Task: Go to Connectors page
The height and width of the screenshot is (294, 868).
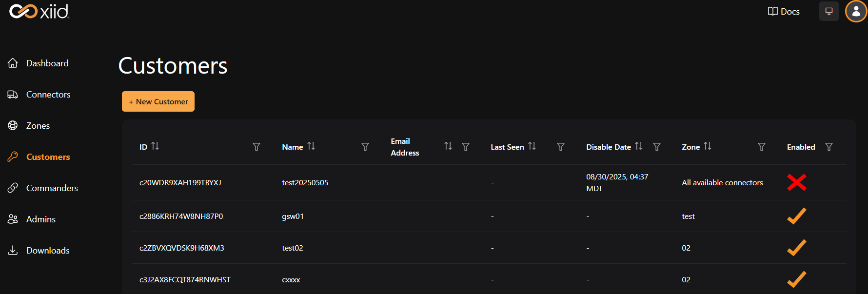Action: click(48, 95)
